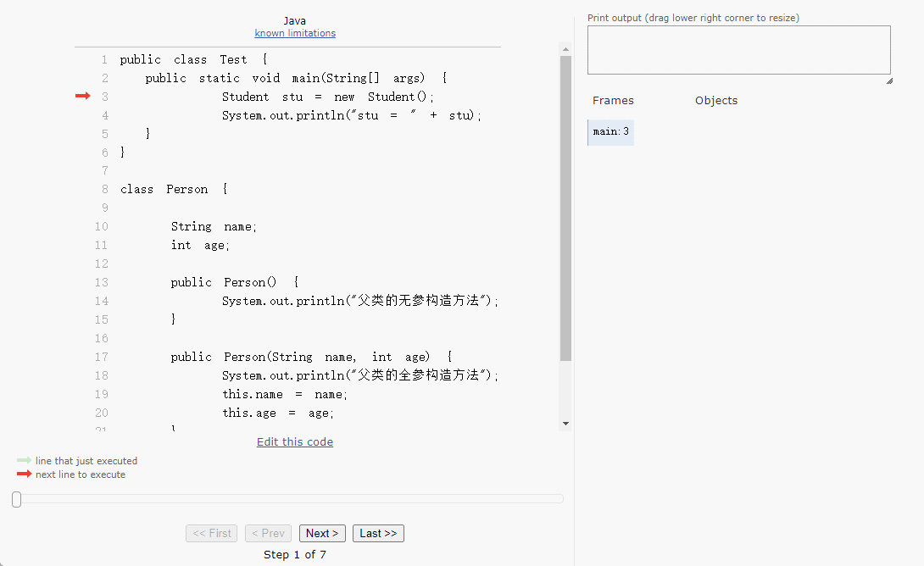
Task: Click the Objects column header
Action: click(x=716, y=100)
